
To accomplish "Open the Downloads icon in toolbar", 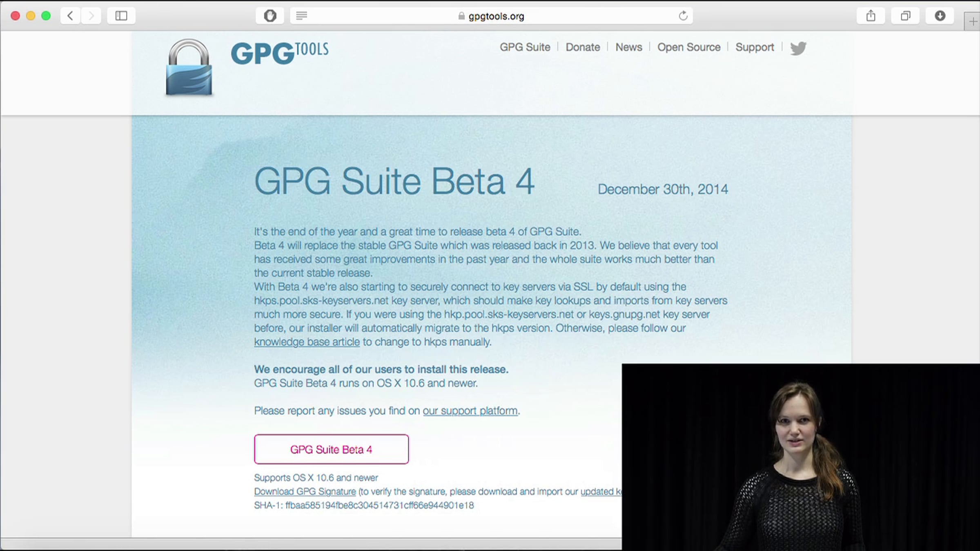I will (940, 16).
